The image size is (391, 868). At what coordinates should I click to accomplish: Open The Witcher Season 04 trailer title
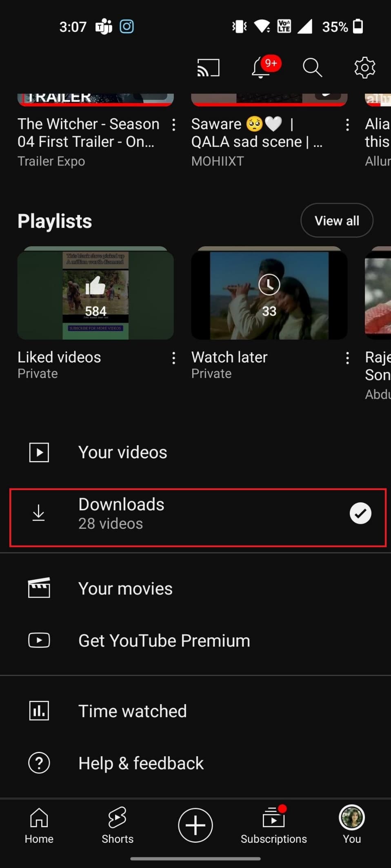pyautogui.click(x=89, y=133)
